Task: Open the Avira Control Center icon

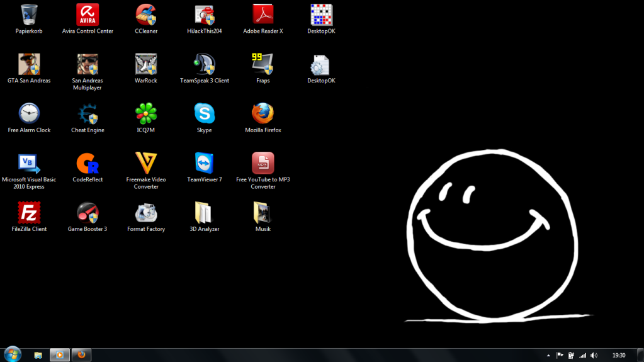Action: point(88,14)
